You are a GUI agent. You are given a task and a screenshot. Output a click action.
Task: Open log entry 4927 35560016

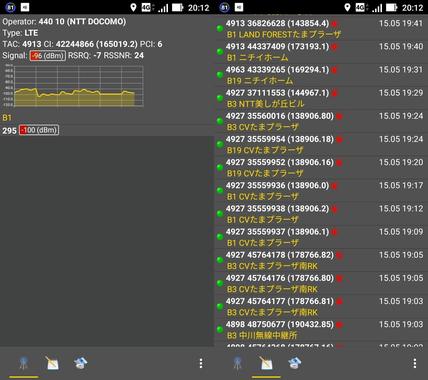click(x=321, y=121)
